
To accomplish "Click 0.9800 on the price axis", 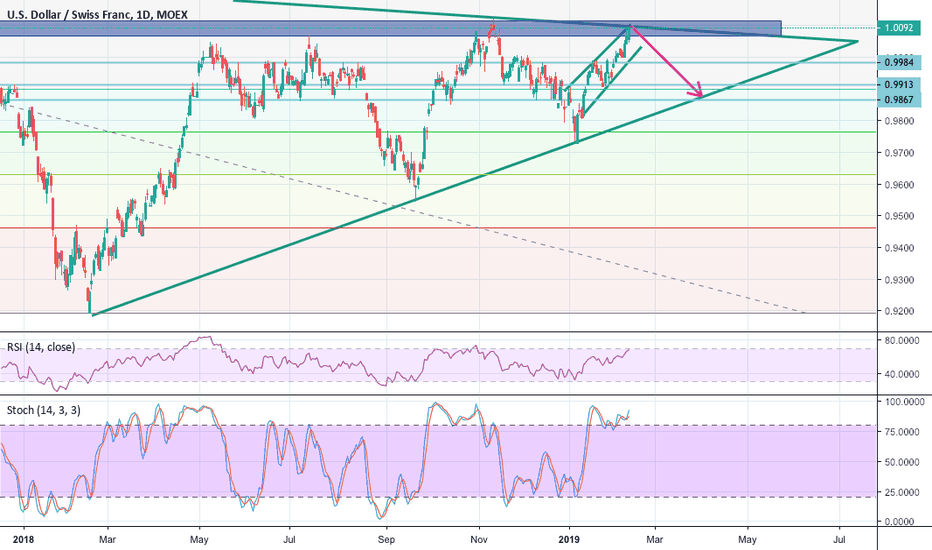I will pyautogui.click(x=899, y=121).
